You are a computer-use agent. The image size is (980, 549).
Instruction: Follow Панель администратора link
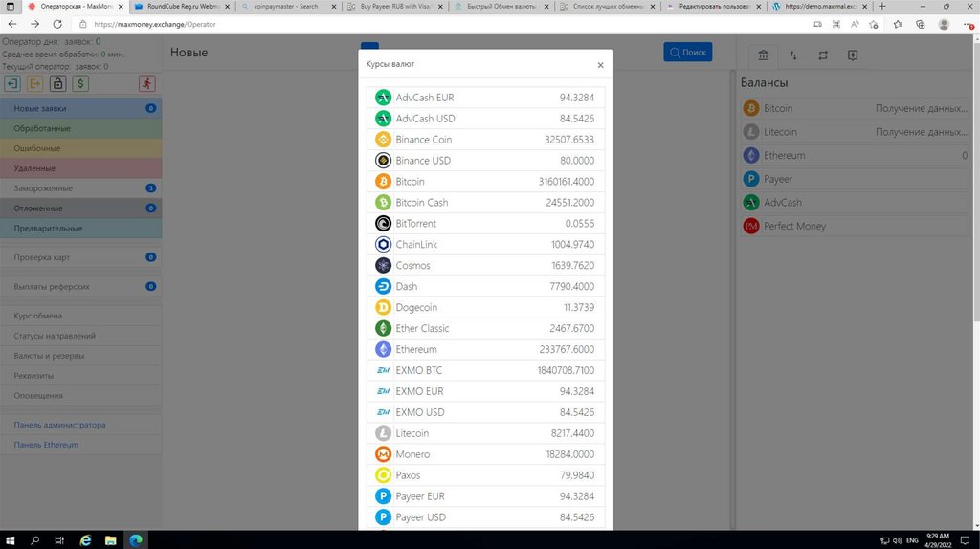(59, 425)
